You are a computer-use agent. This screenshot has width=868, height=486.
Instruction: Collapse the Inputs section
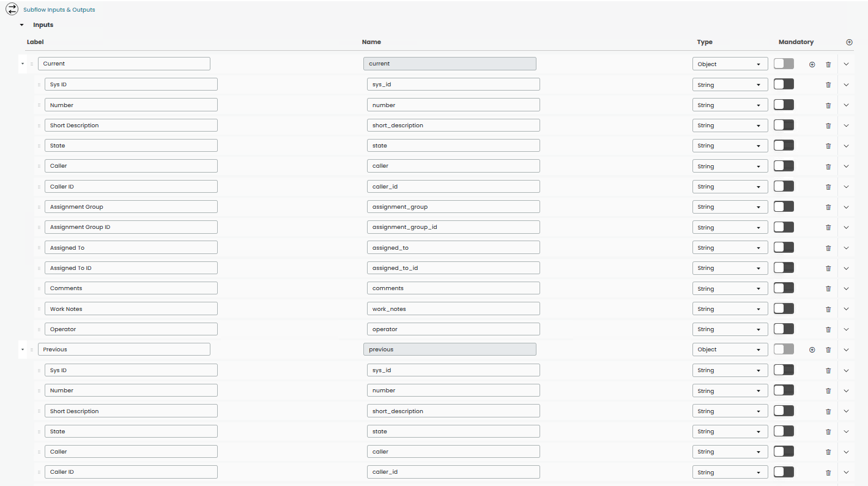(21, 24)
